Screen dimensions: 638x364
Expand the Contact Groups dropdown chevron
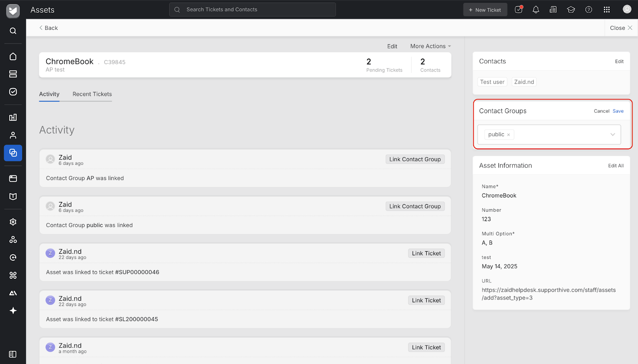[x=612, y=135]
